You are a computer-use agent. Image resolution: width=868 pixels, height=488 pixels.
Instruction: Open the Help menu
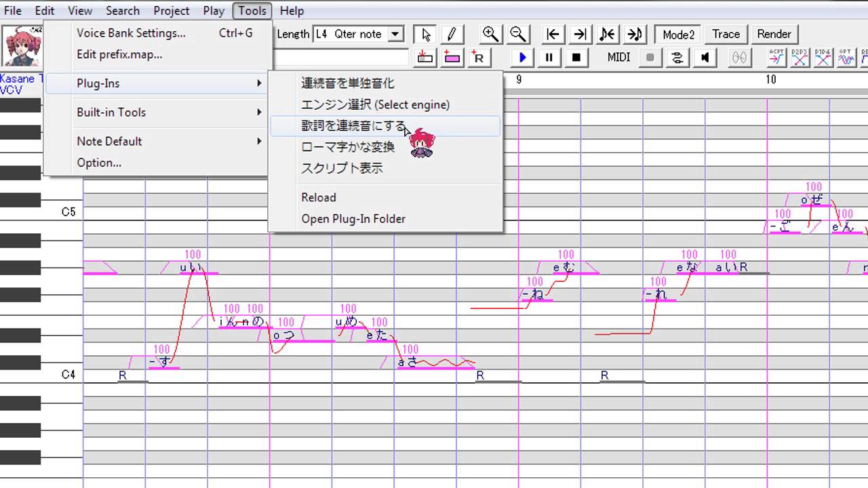[292, 10]
